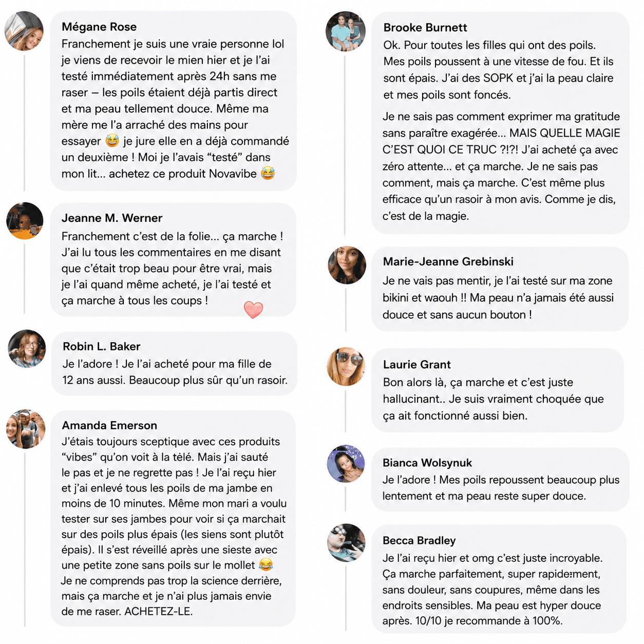Click the laughing emoji after Novavibe

[x=268, y=174]
